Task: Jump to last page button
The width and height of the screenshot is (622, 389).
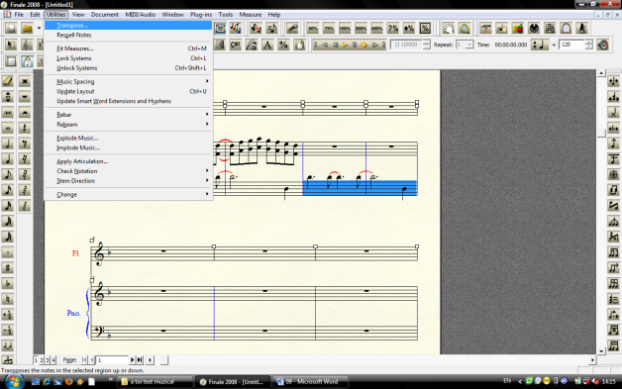Action: (x=139, y=360)
